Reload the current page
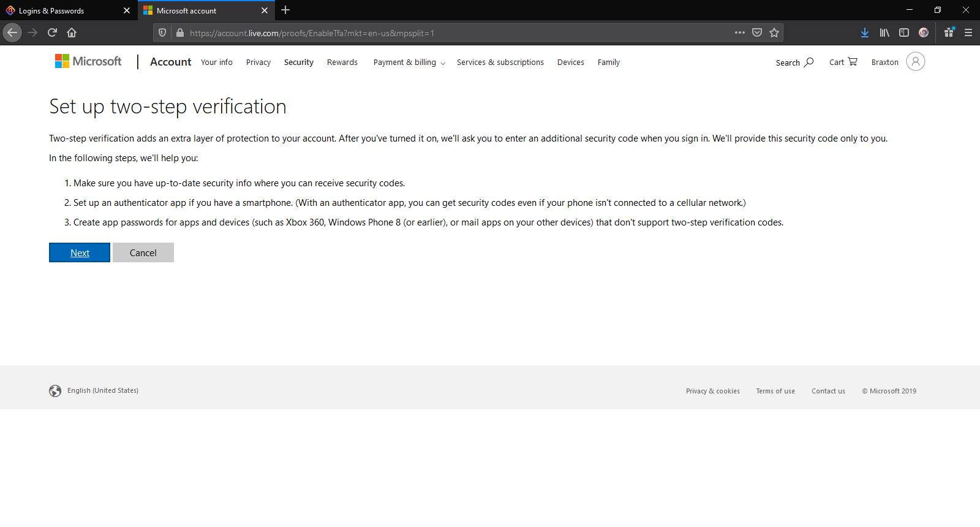This screenshot has width=980, height=527. [52, 32]
